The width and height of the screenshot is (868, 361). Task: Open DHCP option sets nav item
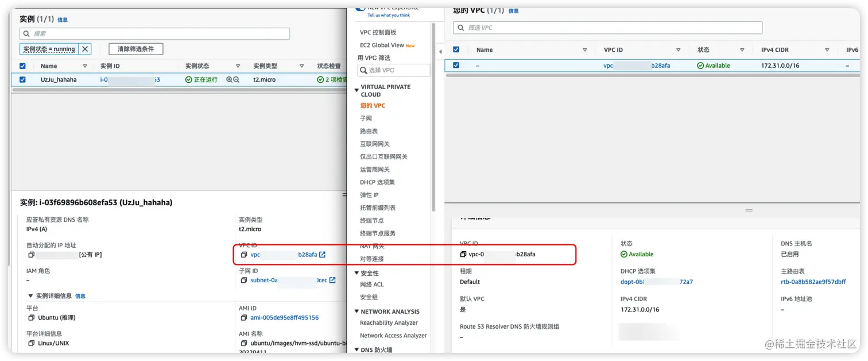pyautogui.click(x=377, y=182)
